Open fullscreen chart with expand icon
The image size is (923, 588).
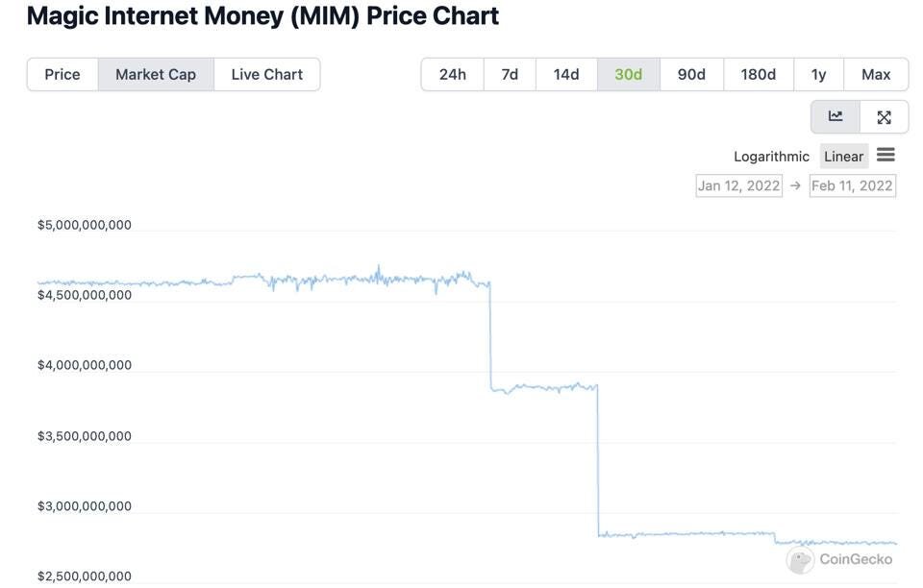[x=884, y=117]
